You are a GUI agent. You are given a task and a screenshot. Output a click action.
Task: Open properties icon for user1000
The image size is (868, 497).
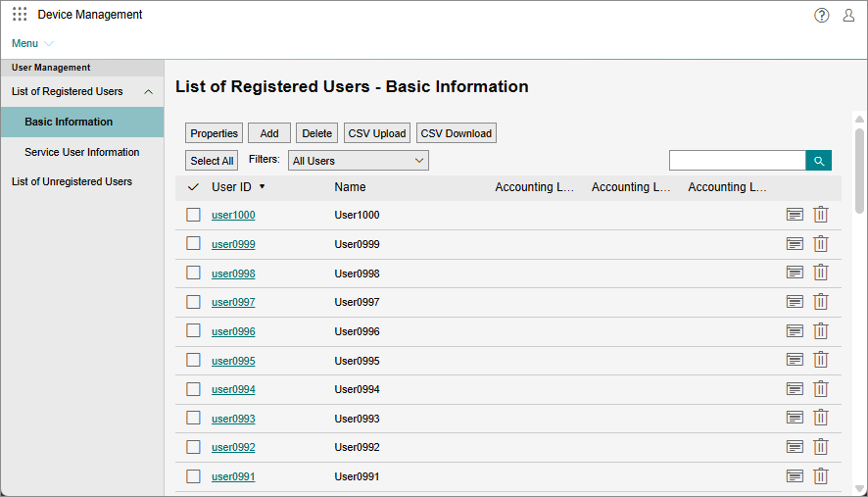click(x=795, y=215)
